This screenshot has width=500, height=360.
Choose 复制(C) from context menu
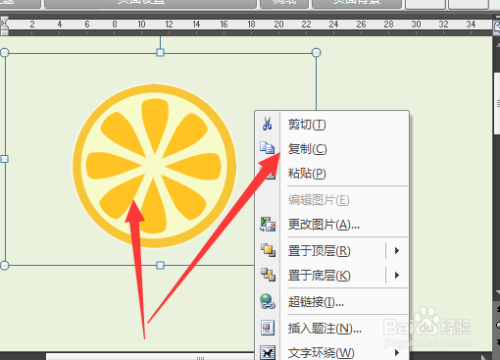(x=332, y=149)
